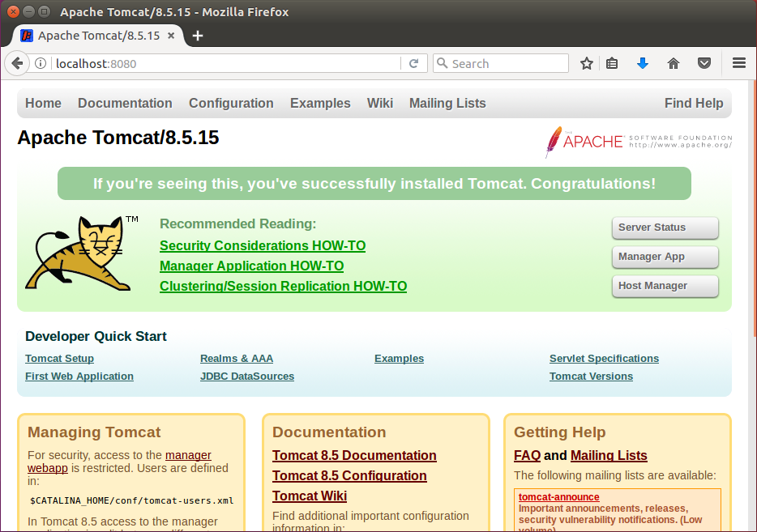Open the downloads arrow icon
Image resolution: width=757 pixels, height=532 pixels.
coord(643,63)
